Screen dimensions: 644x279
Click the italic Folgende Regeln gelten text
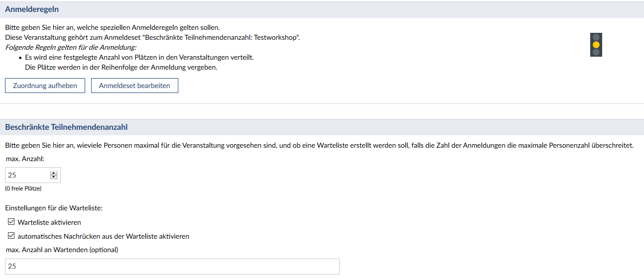70,47
